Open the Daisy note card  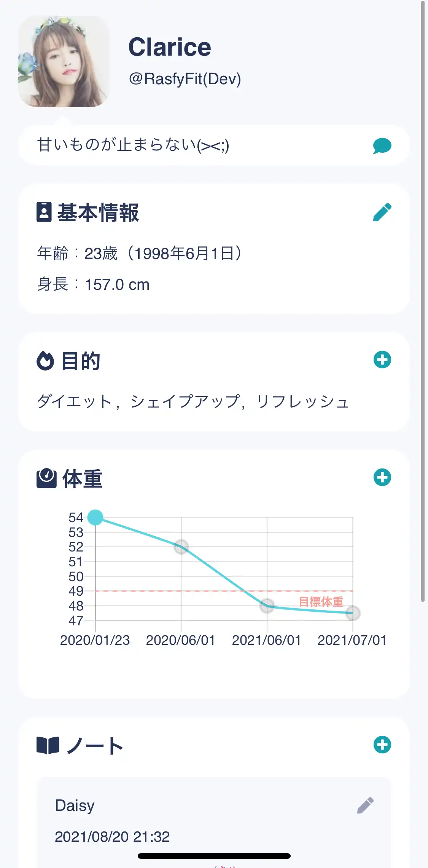214,823
